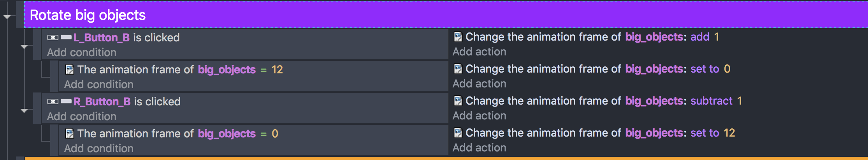This screenshot has height=160, width=868.
Task: Click big_objects in the set to 0 action
Action: point(654,69)
